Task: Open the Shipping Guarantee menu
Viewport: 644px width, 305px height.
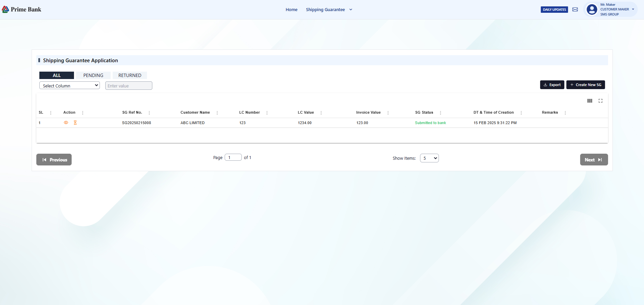Action: 325,10
